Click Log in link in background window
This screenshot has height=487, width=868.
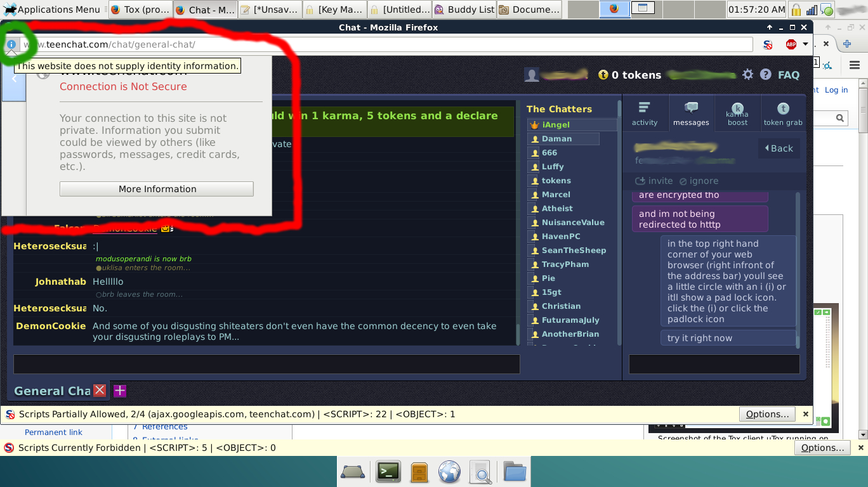point(836,90)
